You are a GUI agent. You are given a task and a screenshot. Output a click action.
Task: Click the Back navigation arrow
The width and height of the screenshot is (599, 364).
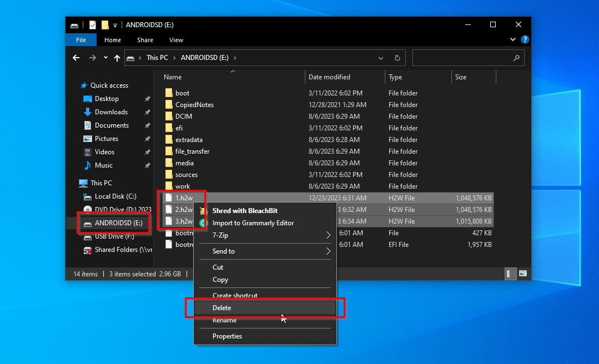[76, 58]
